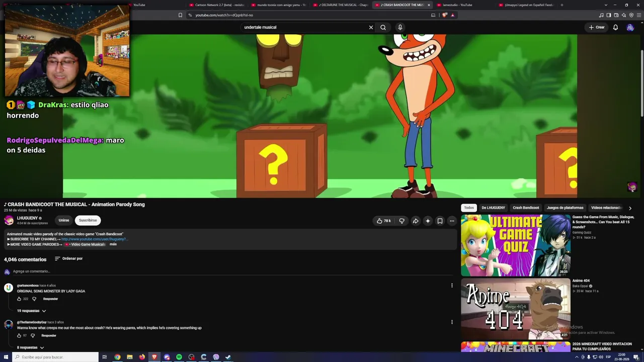Switch to the lamestudio YouTube tab

coord(463,5)
